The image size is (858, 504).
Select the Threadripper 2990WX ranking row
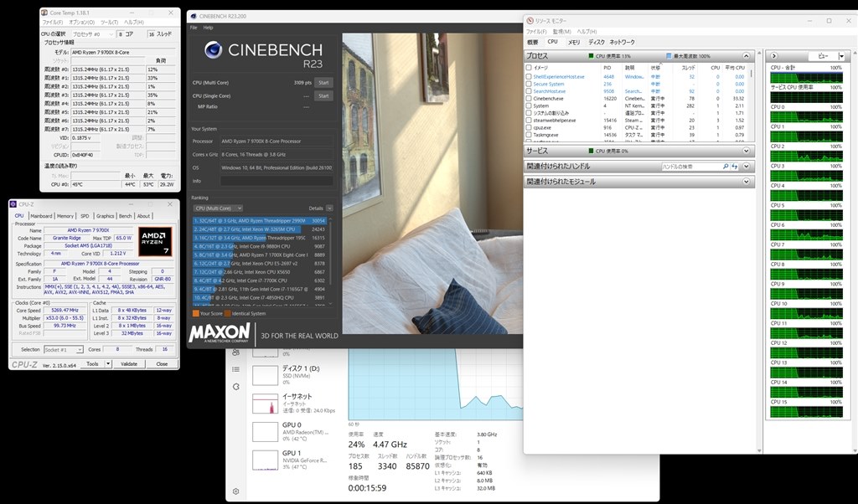(260, 221)
